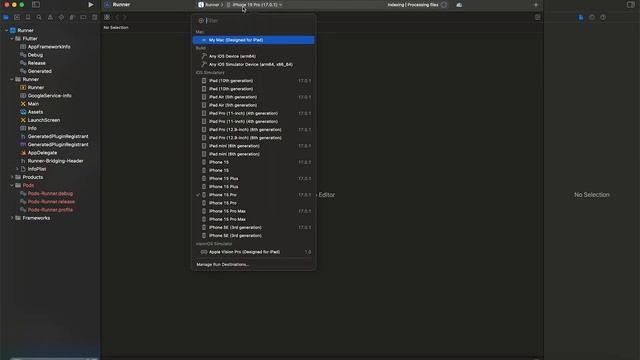Select Pods-Runner.debug file
The width and height of the screenshot is (640, 360).
pyautogui.click(x=50, y=193)
